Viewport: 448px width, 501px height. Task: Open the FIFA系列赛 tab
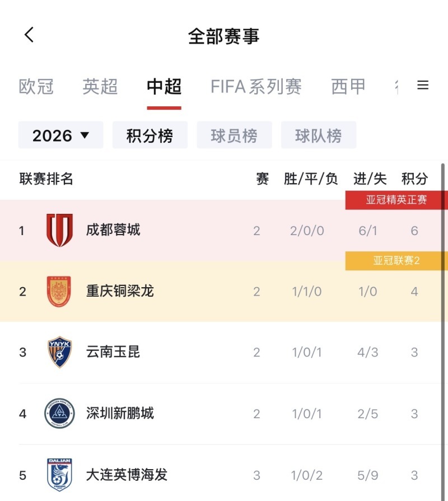click(x=256, y=87)
